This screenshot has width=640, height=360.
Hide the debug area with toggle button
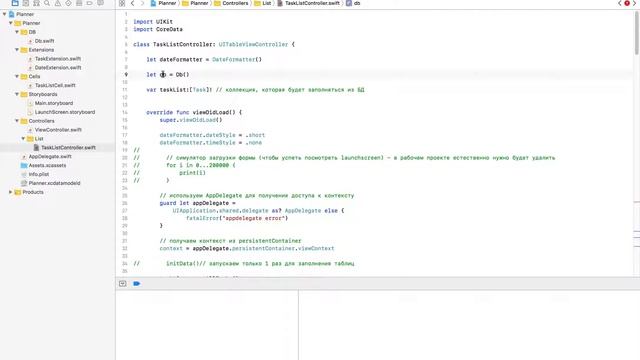(x=122, y=283)
